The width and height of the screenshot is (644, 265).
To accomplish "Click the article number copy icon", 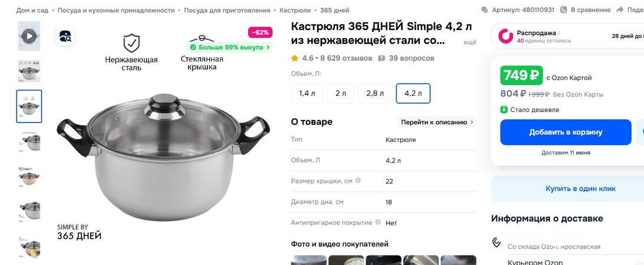I will (484, 10).
